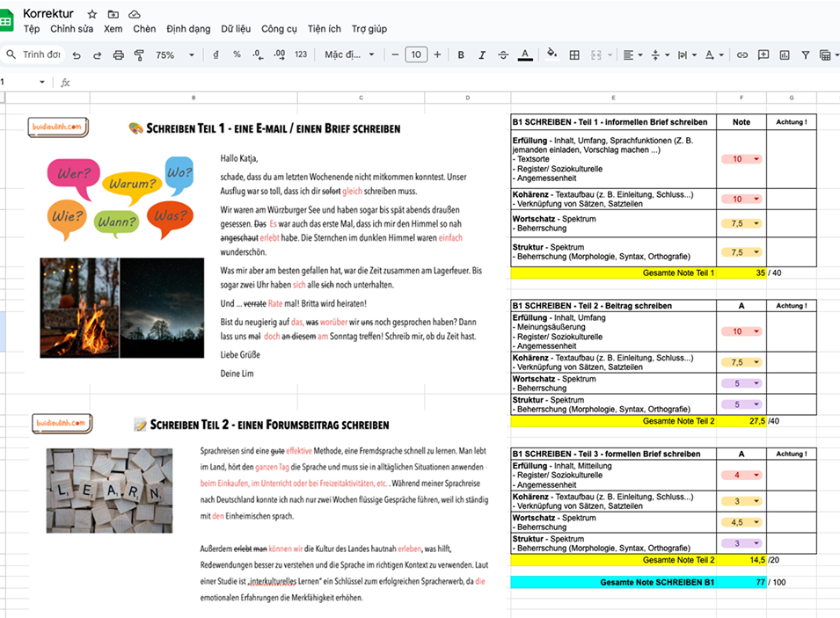The width and height of the screenshot is (840, 618).
Task: Click the Redo arrow icon
Action: coord(97,55)
